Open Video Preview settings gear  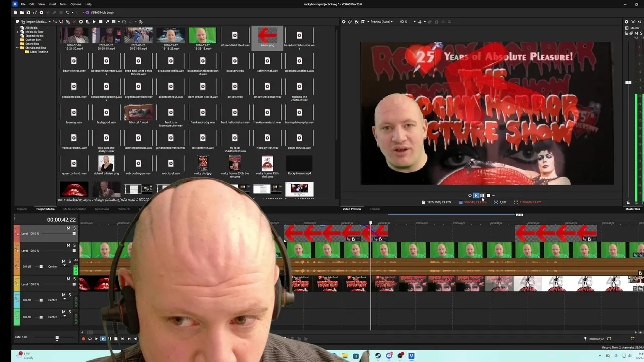click(344, 22)
